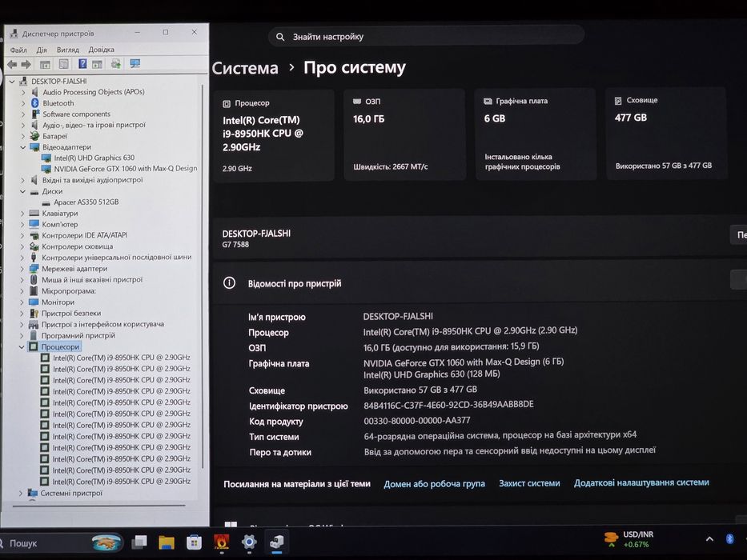
Task: Click device ID 84B4116C-C37F-4E60-92CD-36B49AABB8DE
Action: coord(448,405)
